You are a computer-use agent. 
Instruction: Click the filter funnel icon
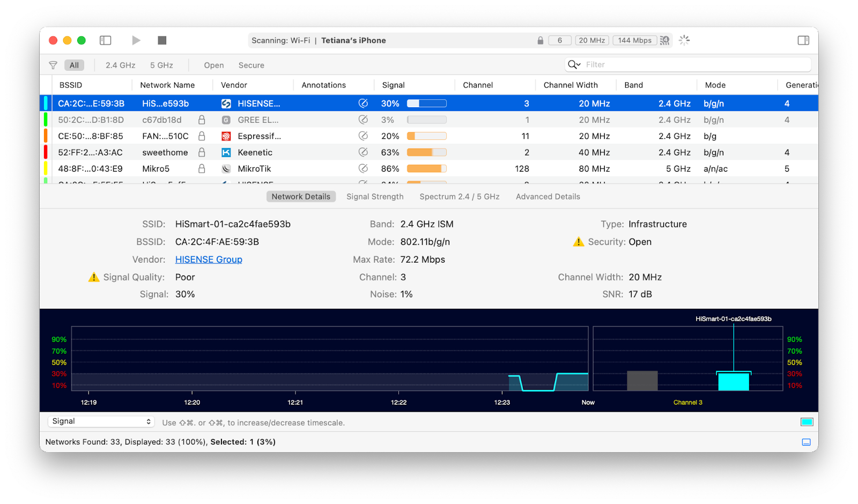(53, 65)
